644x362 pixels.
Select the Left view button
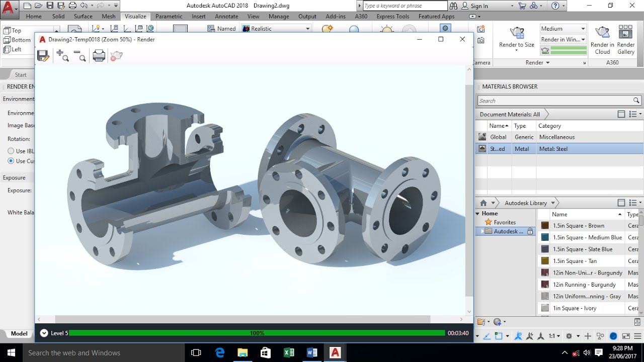tap(13, 49)
